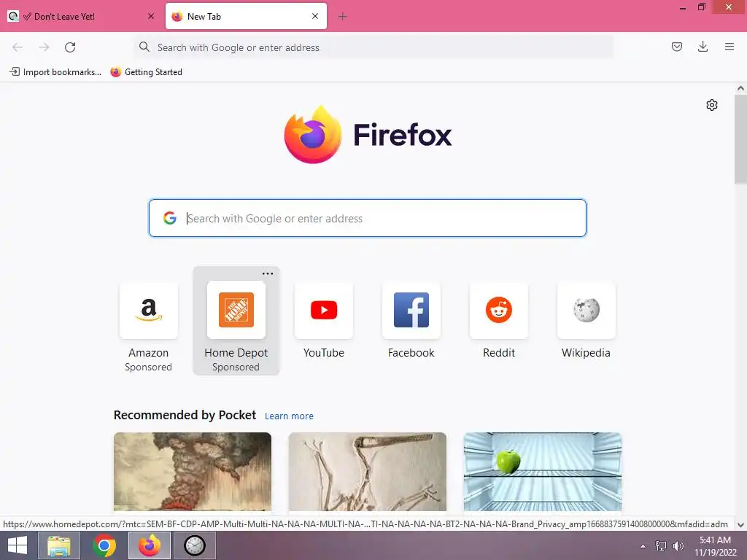The image size is (747, 560).
Task: Click the volume speaker tray icon
Action: coord(678,546)
